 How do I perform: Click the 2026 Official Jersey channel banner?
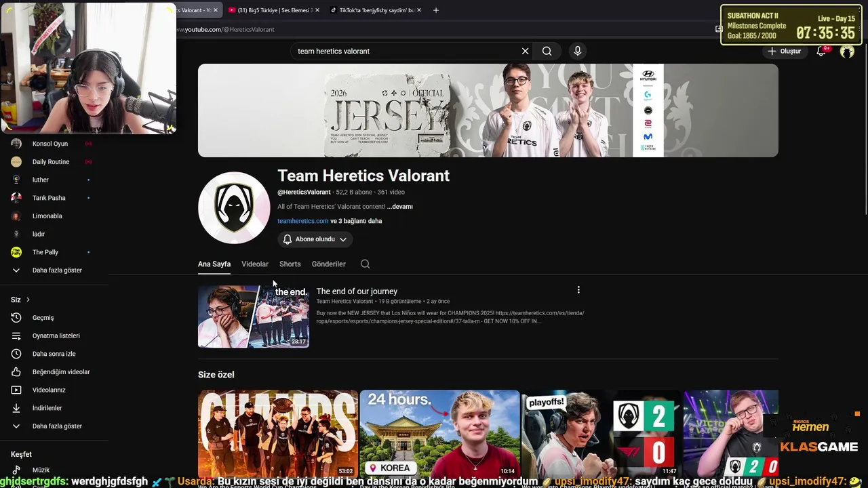[x=488, y=110]
